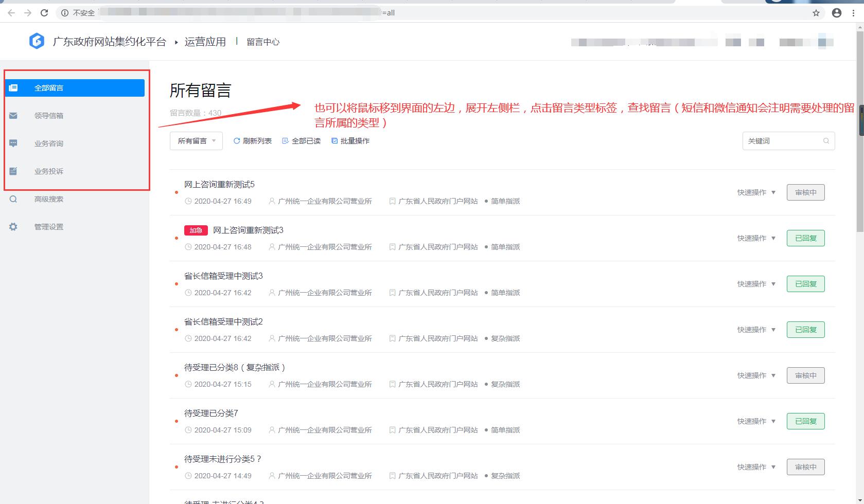This screenshot has height=504, width=864.
Task: Click 已回复 button for 省长信箱受理中测试2
Action: pos(806,330)
